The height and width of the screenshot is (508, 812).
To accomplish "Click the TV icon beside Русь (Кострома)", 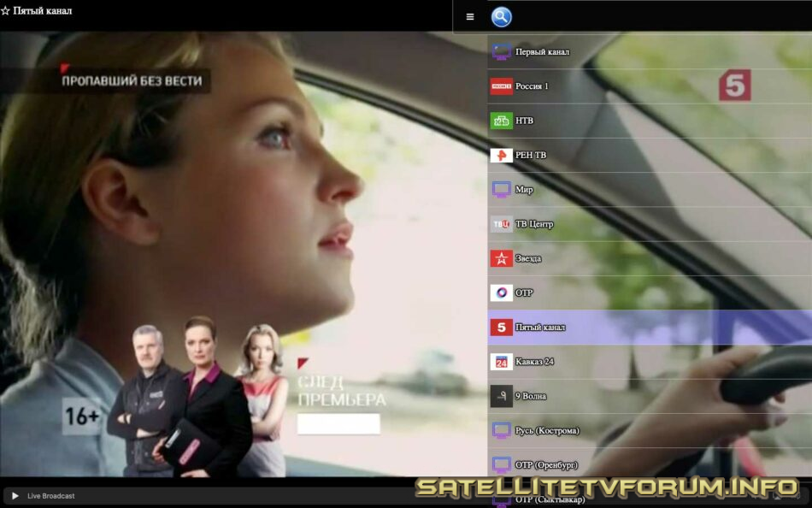I will coord(501,431).
